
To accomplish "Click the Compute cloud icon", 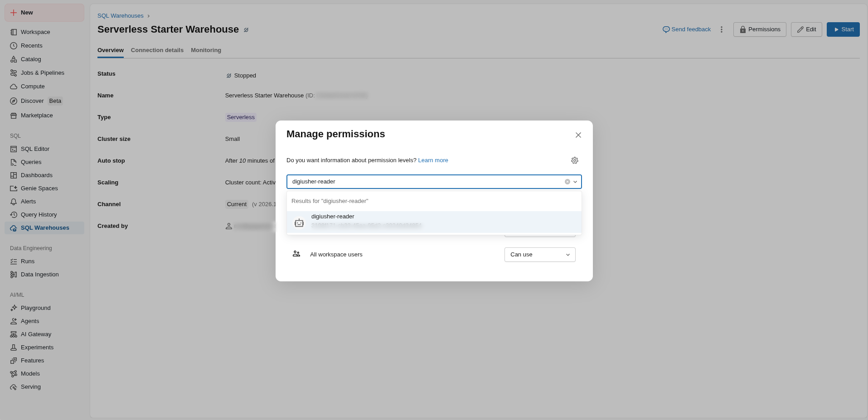I will click(x=14, y=87).
